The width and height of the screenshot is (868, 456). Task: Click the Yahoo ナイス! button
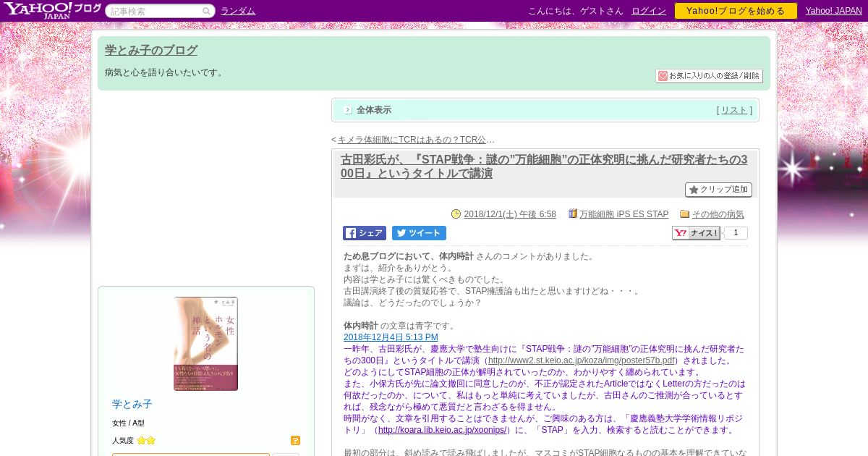pyautogui.click(x=696, y=233)
